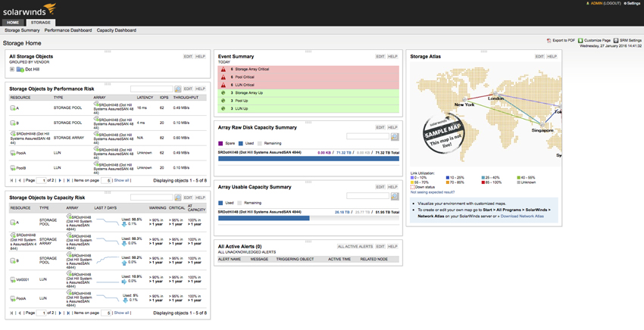Click EDIT on All Storage Objects panel
644x330 pixels.
[x=188, y=57]
